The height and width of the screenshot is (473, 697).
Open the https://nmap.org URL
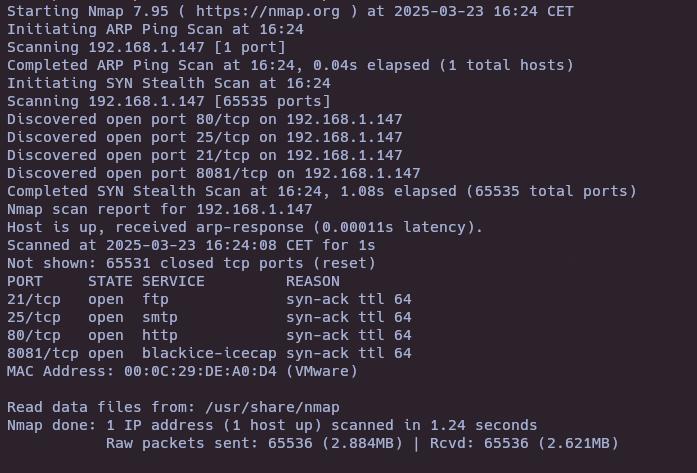(268, 11)
